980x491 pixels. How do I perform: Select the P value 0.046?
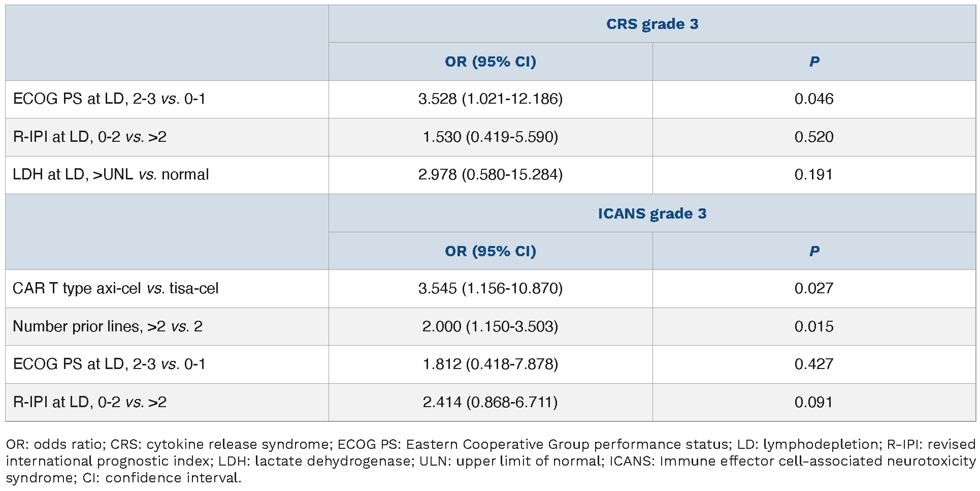click(x=814, y=99)
